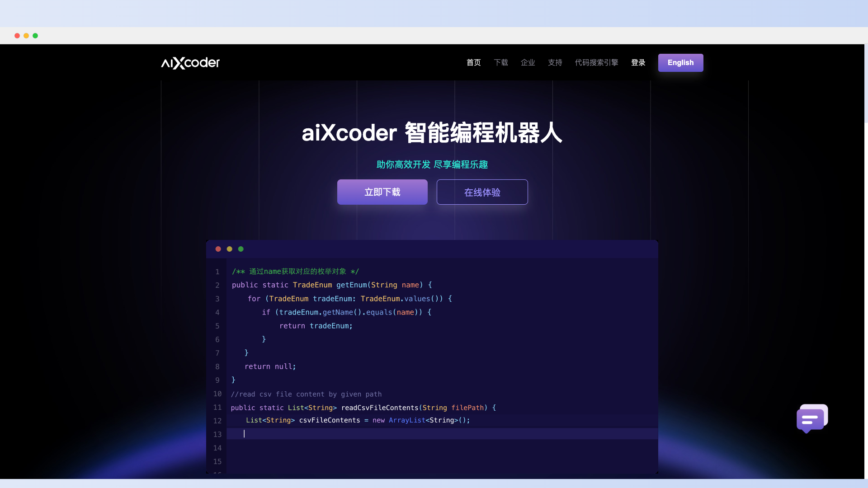Image resolution: width=868 pixels, height=488 pixels.
Task: Click inner code editor green dot
Action: click(x=240, y=249)
